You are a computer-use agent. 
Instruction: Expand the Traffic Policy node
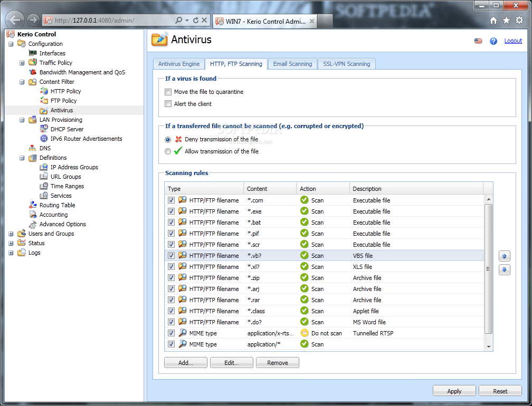point(22,63)
